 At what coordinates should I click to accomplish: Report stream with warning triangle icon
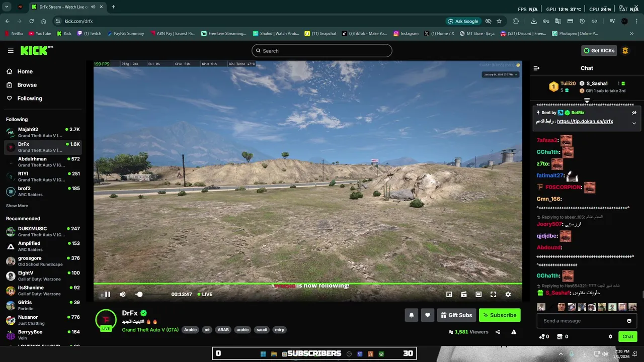(514, 332)
